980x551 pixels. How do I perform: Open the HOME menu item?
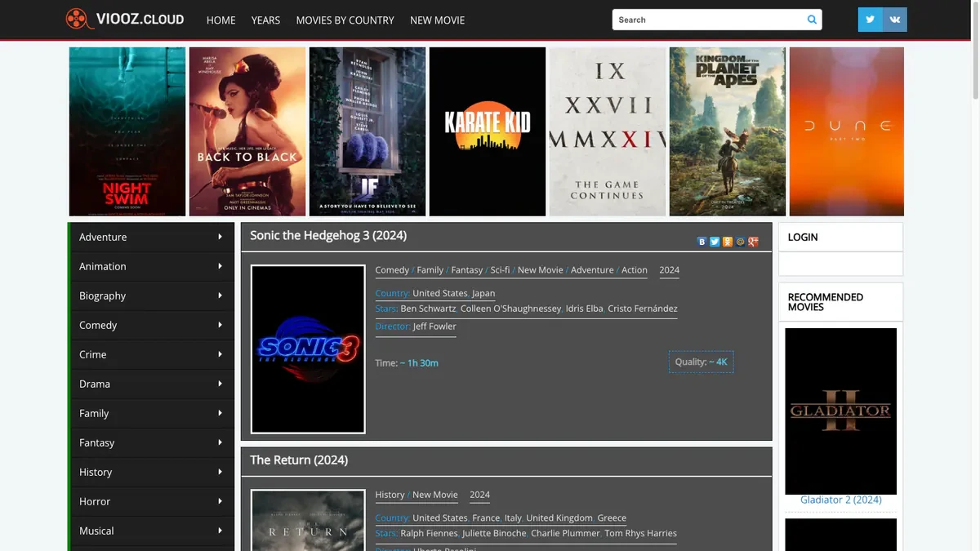221,20
